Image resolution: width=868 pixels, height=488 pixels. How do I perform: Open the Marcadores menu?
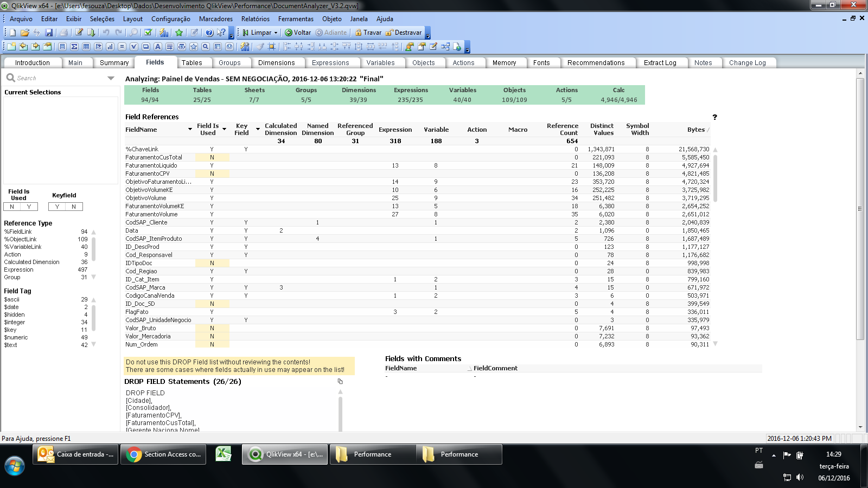(x=216, y=18)
